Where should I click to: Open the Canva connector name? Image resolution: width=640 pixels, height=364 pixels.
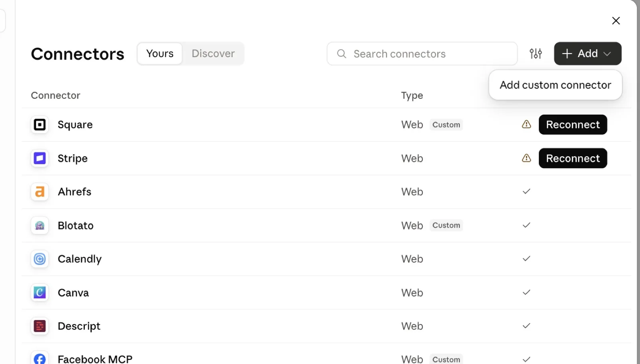(x=73, y=292)
